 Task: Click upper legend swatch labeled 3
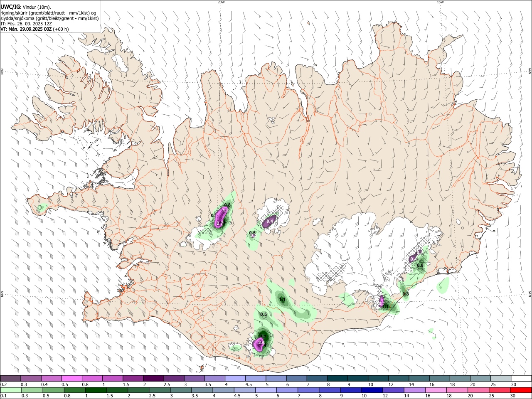click(x=194, y=379)
